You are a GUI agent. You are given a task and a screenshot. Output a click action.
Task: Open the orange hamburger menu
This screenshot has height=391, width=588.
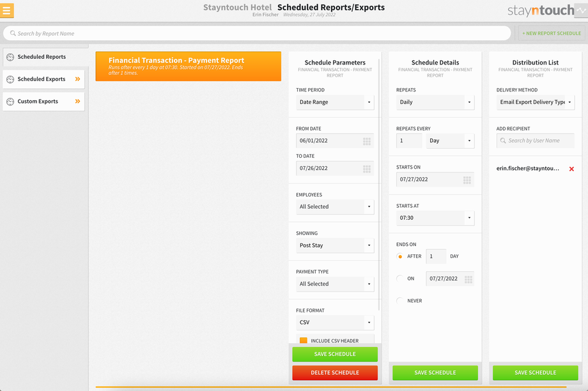(x=6, y=10)
